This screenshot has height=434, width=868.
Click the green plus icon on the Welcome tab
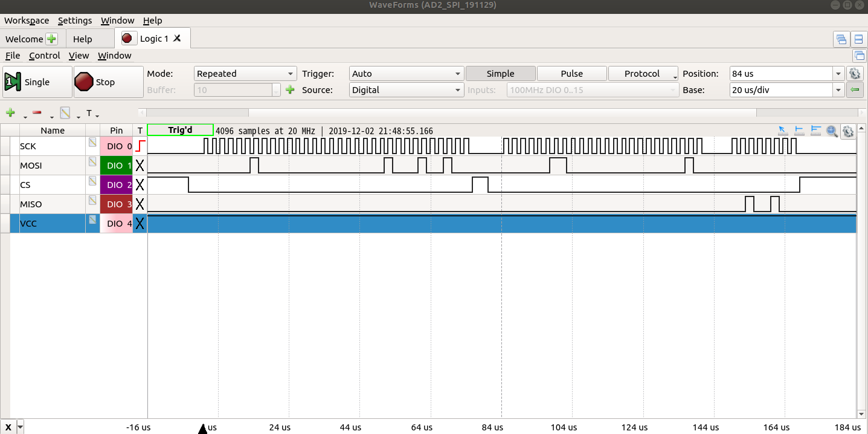(x=52, y=39)
